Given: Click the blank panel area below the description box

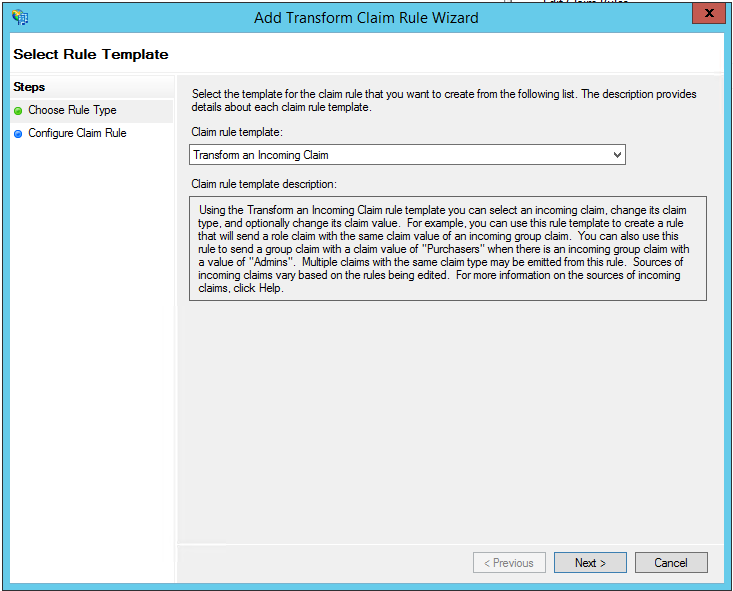Looking at the screenshot, I should (x=448, y=420).
